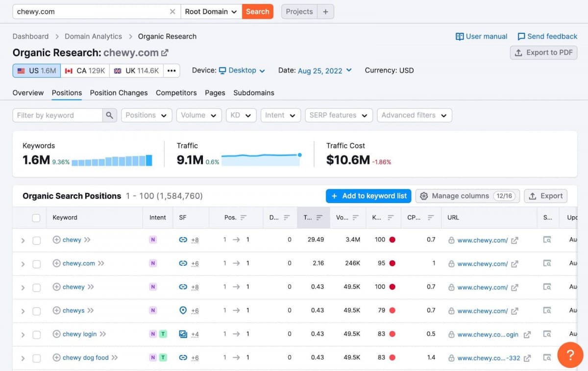This screenshot has width=588, height=371.
Task: Open the Root Domain dropdown
Action: tap(211, 12)
